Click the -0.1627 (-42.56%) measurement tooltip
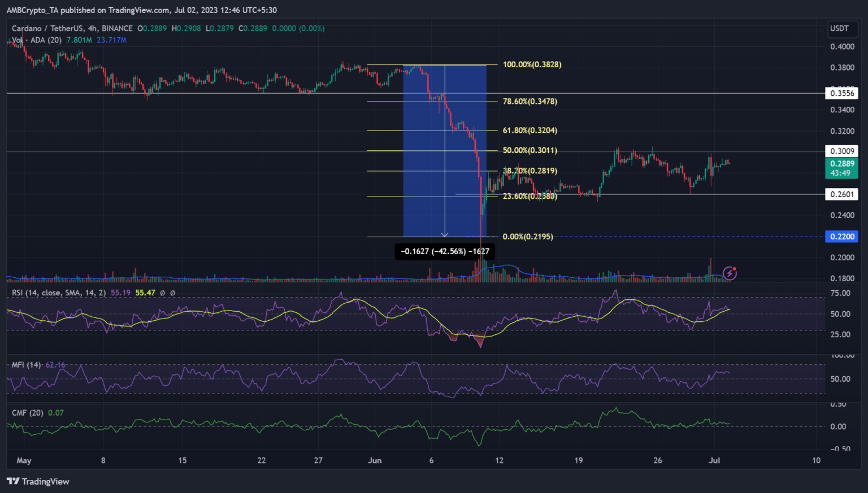The height and width of the screenshot is (493, 868). [445, 251]
